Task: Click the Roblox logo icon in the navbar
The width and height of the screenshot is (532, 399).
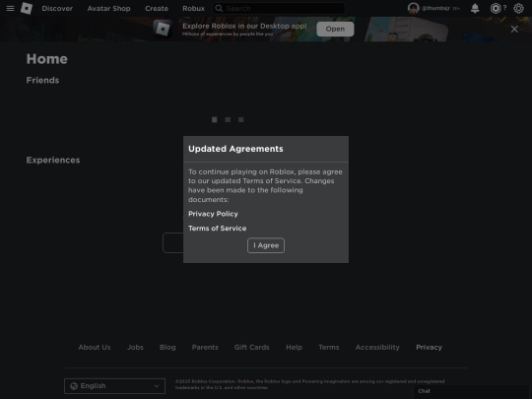Action: pos(27,8)
